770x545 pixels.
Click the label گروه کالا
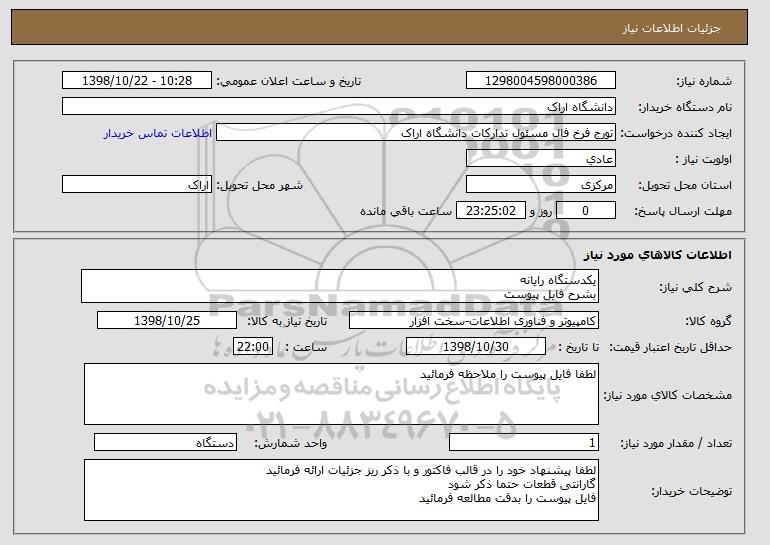coord(709,321)
